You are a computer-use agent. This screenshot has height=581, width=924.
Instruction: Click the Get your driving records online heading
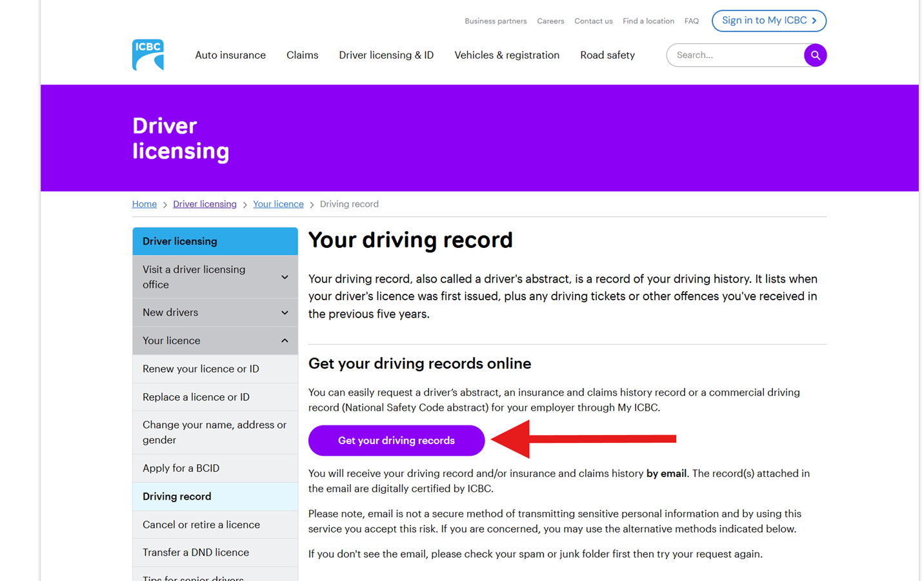click(419, 363)
